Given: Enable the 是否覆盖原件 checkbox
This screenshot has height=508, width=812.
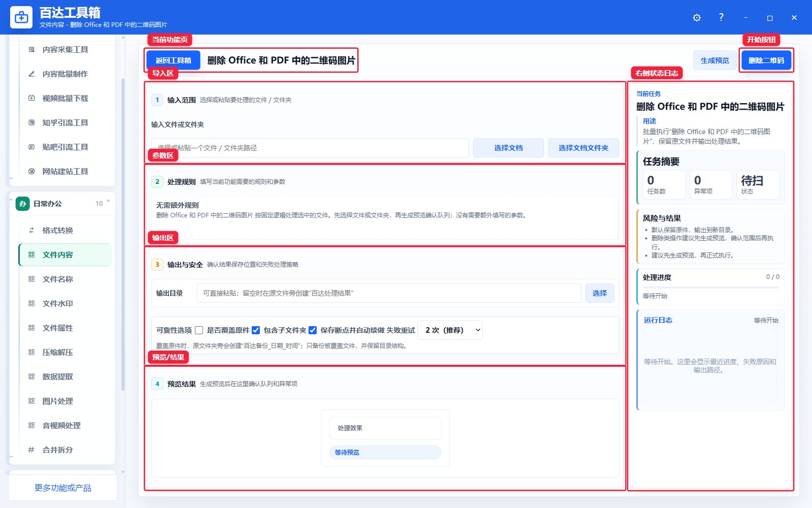Looking at the screenshot, I should click(199, 330).
